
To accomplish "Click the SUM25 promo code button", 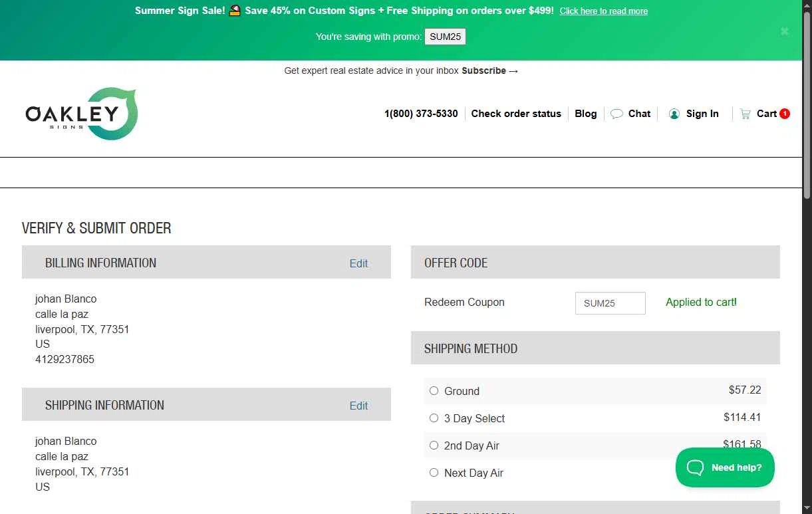I will pyautogui.click(x=446, y=37).
